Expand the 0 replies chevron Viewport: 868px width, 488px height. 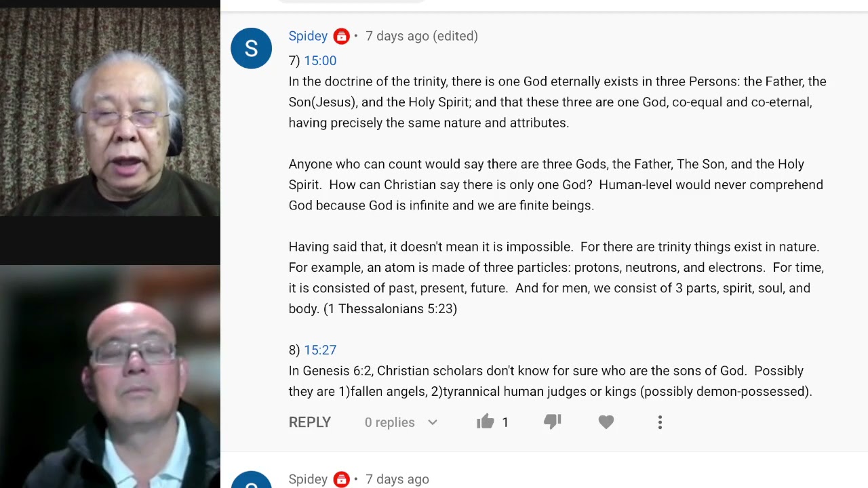point(433,422)
